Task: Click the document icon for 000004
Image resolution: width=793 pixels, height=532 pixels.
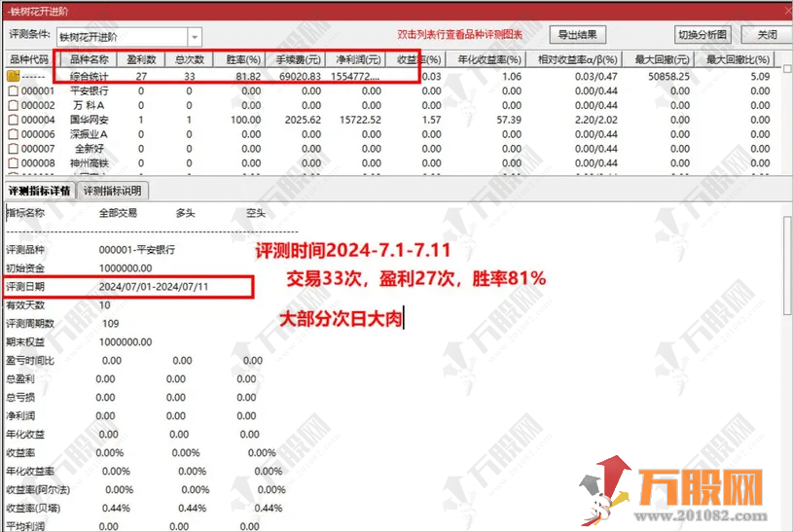Action: coord(14,120)
